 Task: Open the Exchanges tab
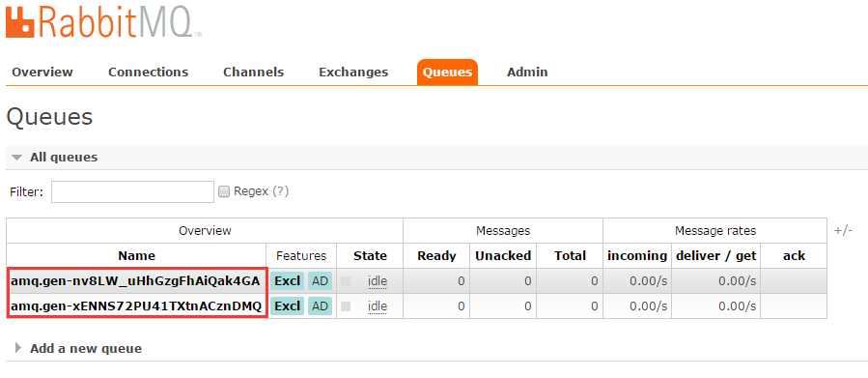(x=353, y=73)
